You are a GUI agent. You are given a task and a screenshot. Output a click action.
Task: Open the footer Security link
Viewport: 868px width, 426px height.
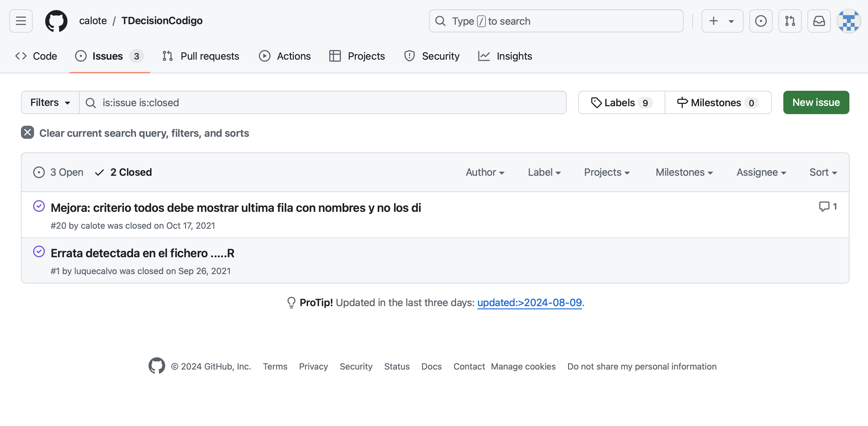[356, 366]
